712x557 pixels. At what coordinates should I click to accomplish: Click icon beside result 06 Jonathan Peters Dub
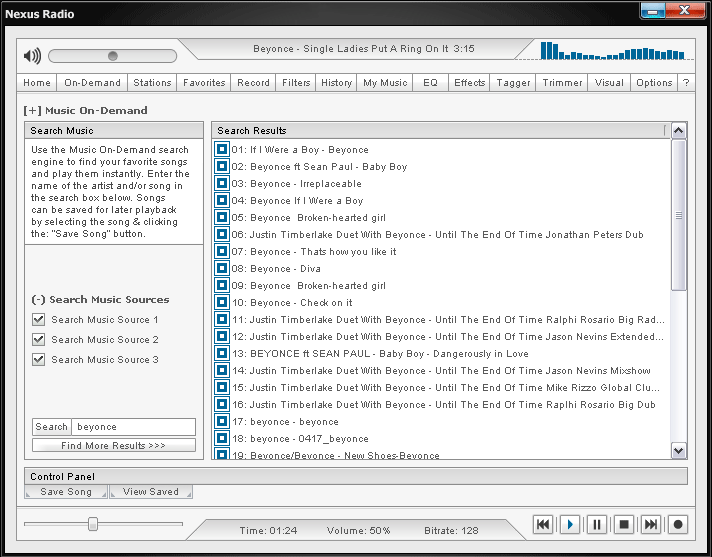[x=222, y=234]
